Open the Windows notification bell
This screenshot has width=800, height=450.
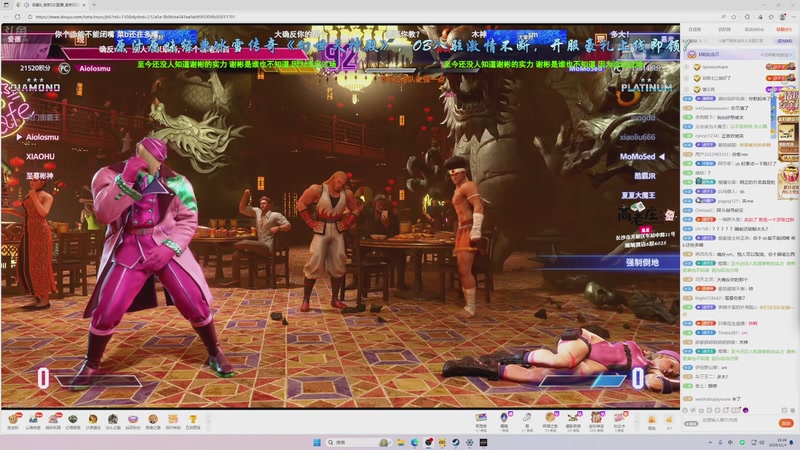(792, 442)
